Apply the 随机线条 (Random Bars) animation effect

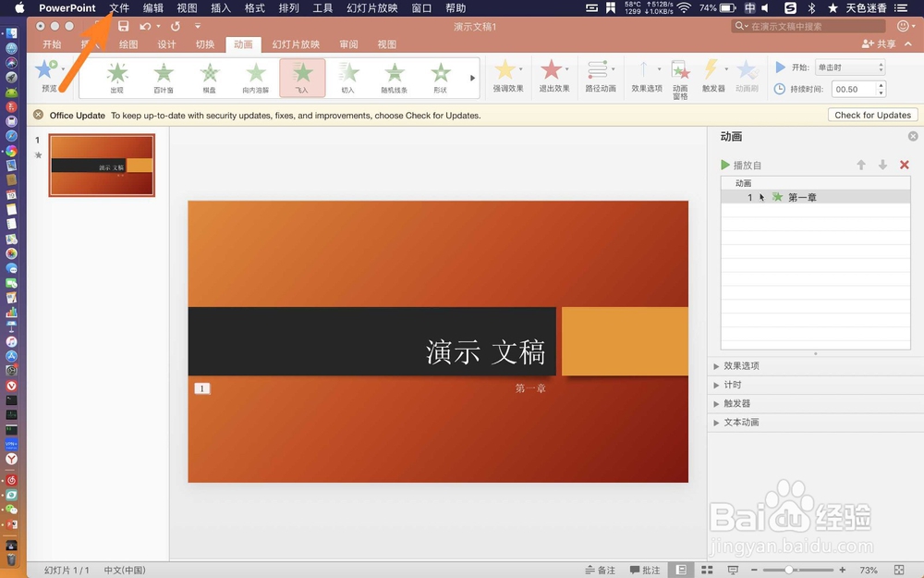(395, 78)
